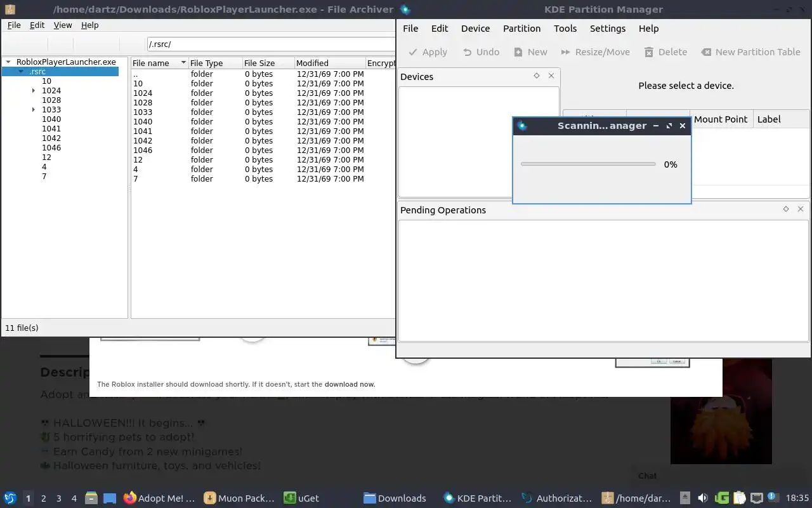Image resolution: width=812 pixels, height=508 pixels.
Task: Click the removable media eject tray icon
Action: [685, 498]
